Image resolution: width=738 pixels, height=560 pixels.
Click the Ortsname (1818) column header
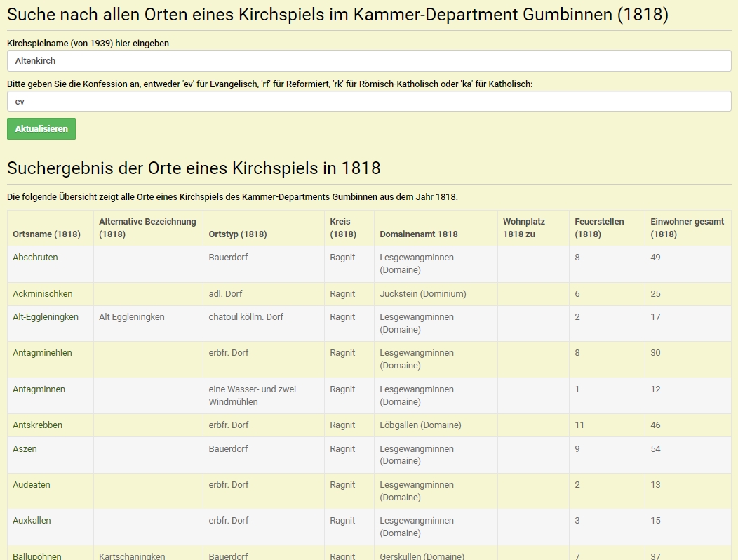[x=46, y=234]
